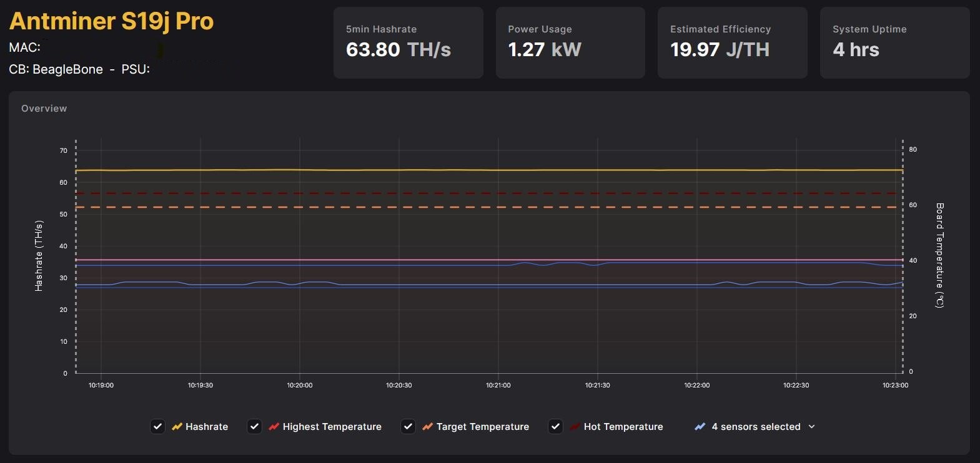Click the 10:23:00 time axis label

pos(896,385)
